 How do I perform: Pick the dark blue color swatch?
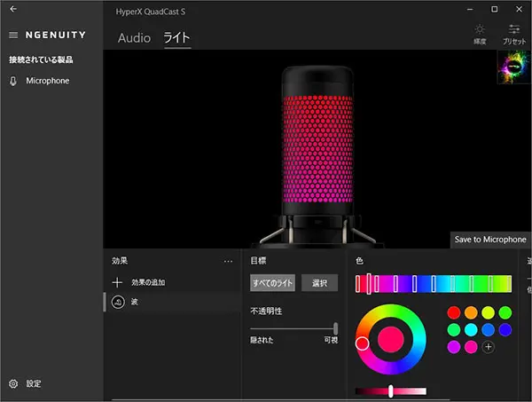(x=505, y=330)
